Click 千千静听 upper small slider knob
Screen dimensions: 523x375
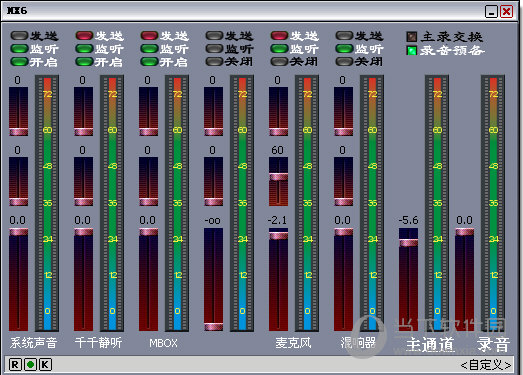[x=83, y=132]
